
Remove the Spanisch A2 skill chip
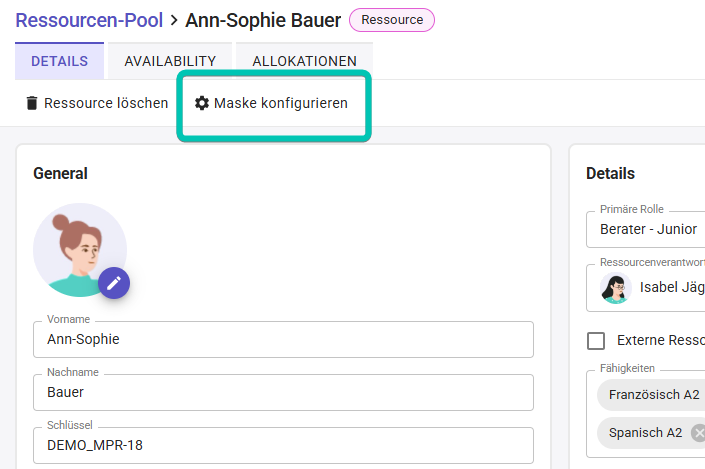pyautogui.click(x=698, y=433)
